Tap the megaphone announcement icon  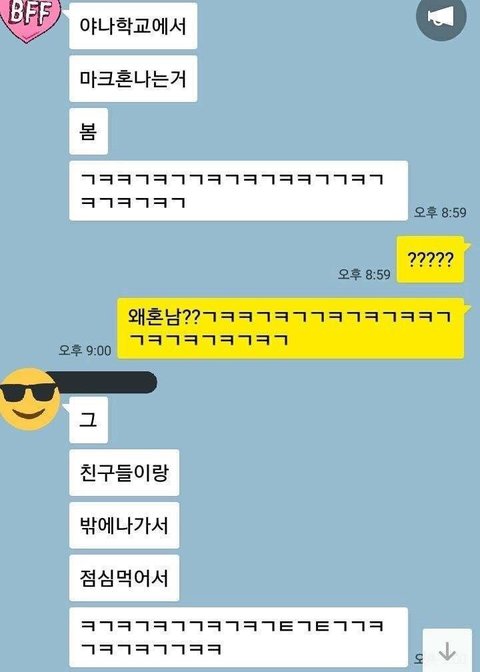441,17
